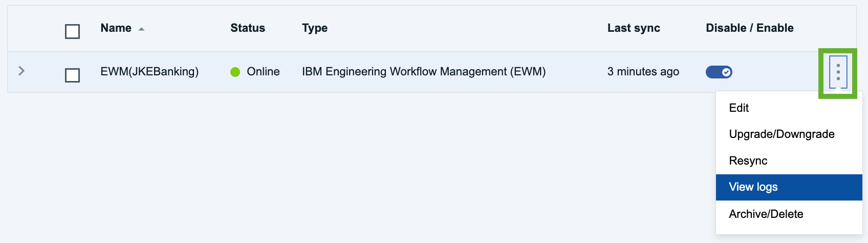Expand the EWM(JKEBanking) row chevron
The height and width of the screenshot is (243, 868).
[21, 71]
